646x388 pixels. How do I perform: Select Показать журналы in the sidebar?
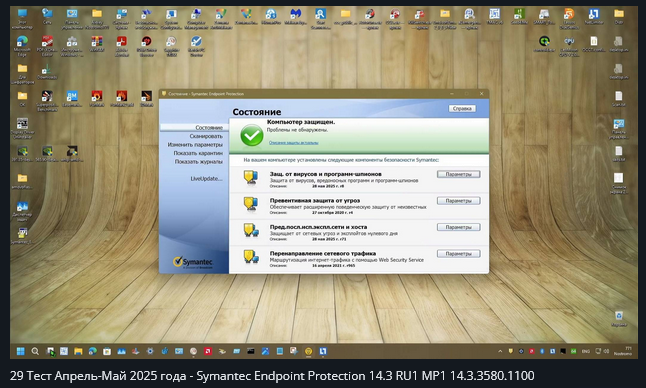[x=199, y=162]
